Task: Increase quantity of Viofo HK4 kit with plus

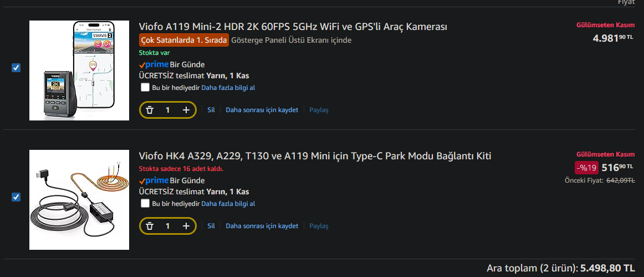Action: click(x=186, y=226)
